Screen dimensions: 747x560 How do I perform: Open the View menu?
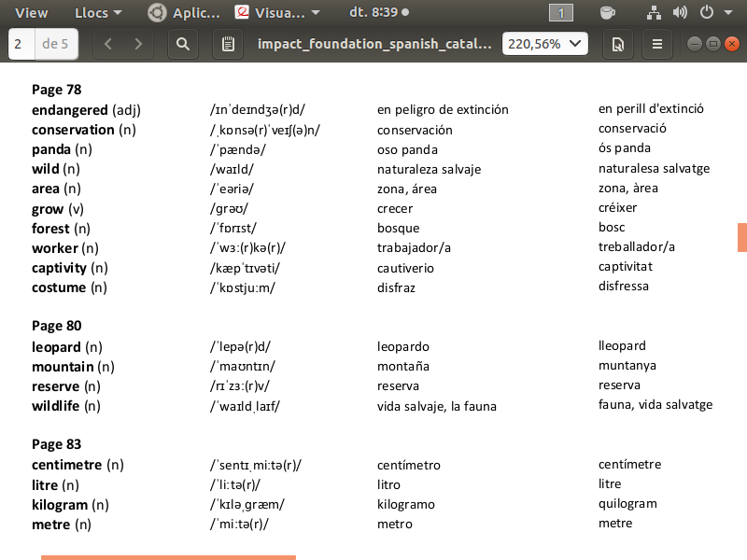tap(32, 12)
